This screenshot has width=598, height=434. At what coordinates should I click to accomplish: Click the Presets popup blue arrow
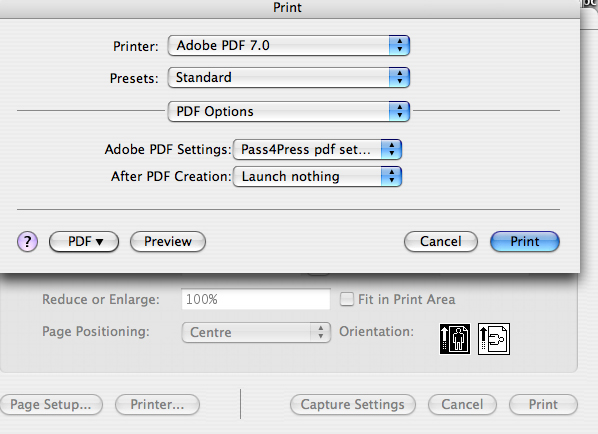[399, 78]
